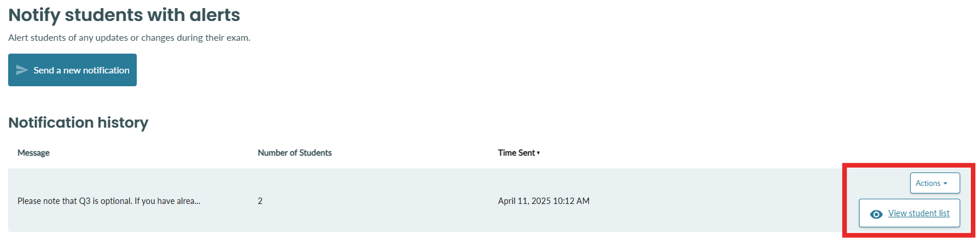The image size is (980, 250).
Task: Sort by the Time Sent column header
Action: tap(516, 153)
